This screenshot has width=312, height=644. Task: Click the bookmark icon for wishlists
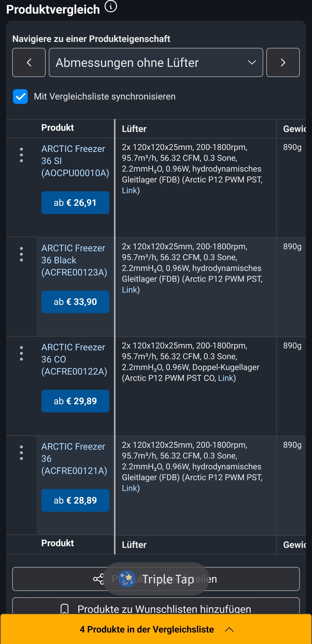(x=65, y=609)
